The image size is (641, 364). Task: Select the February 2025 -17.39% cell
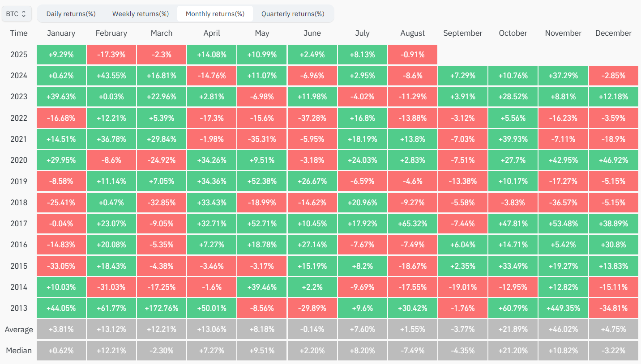pos(111,55)
